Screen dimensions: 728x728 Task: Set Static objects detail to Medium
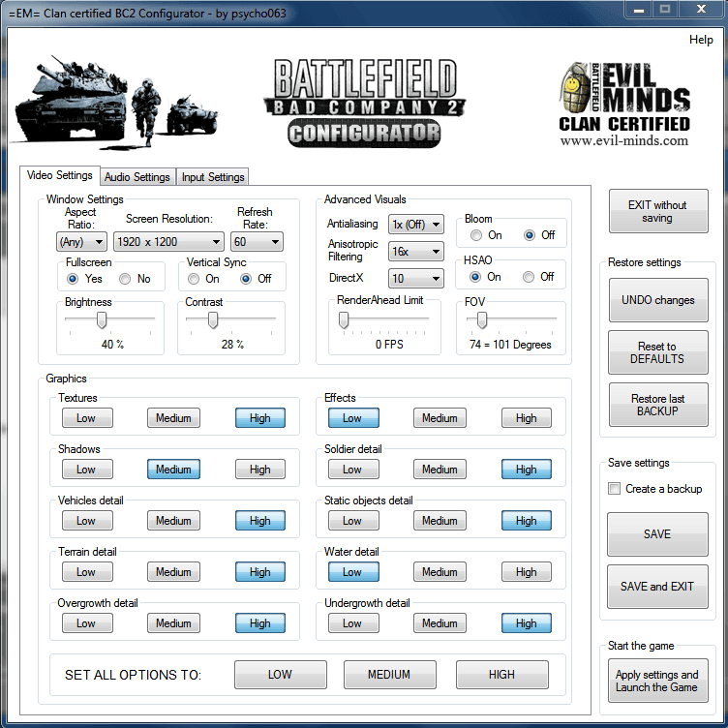click(x=440, y=521)
